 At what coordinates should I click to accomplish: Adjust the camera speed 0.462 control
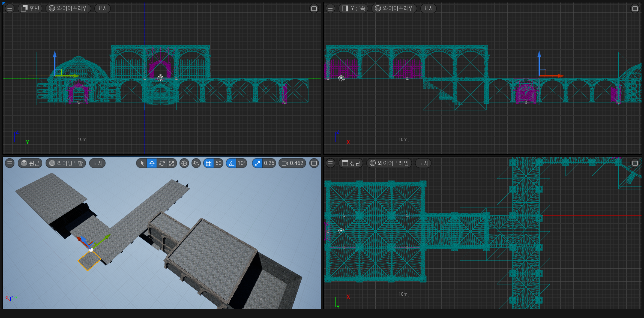tap(292, 163)
